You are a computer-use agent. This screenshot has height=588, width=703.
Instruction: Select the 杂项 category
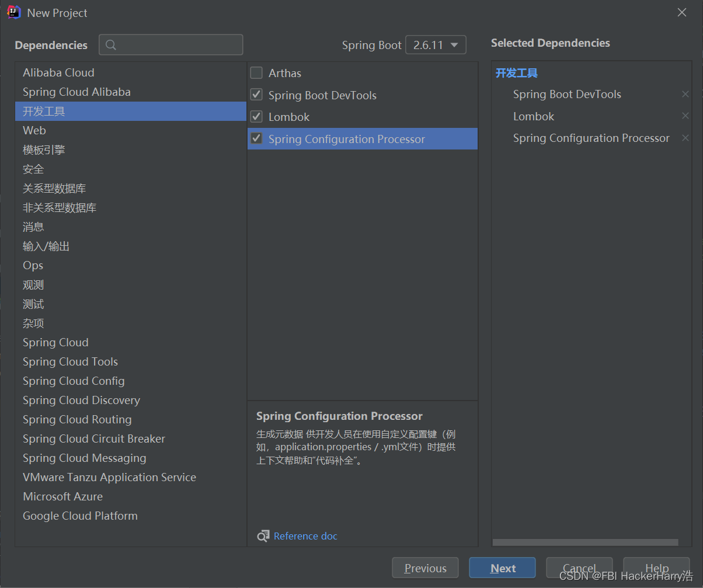(x=131, y=323)
